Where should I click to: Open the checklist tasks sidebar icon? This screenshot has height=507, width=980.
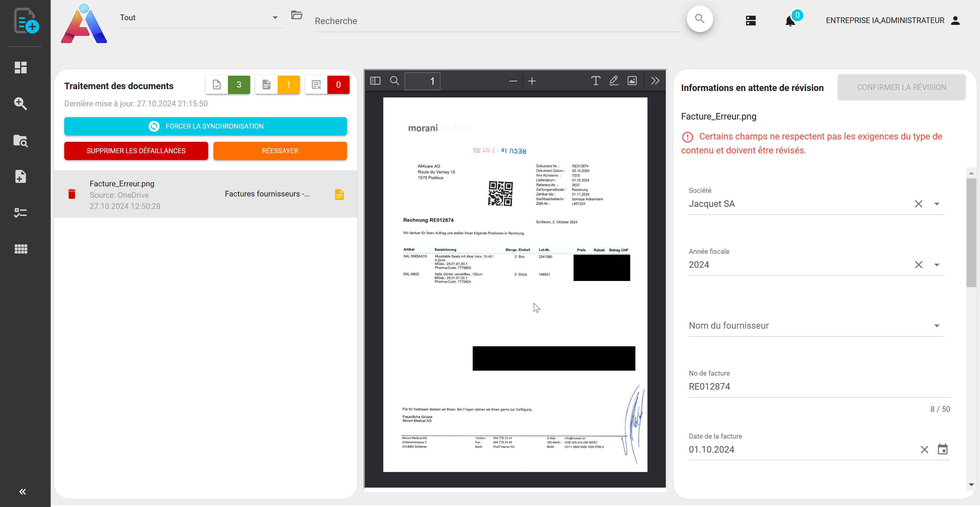[x=20, y=212]
